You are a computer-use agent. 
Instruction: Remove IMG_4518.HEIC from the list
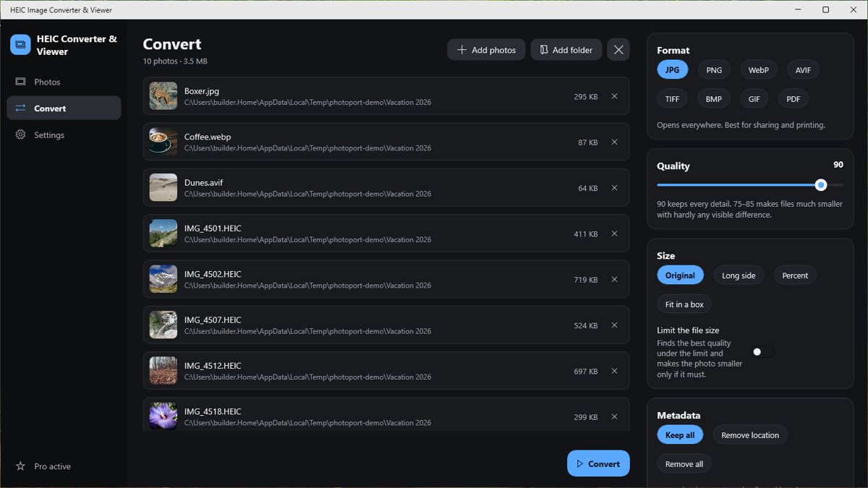click(x=614, y=416)
